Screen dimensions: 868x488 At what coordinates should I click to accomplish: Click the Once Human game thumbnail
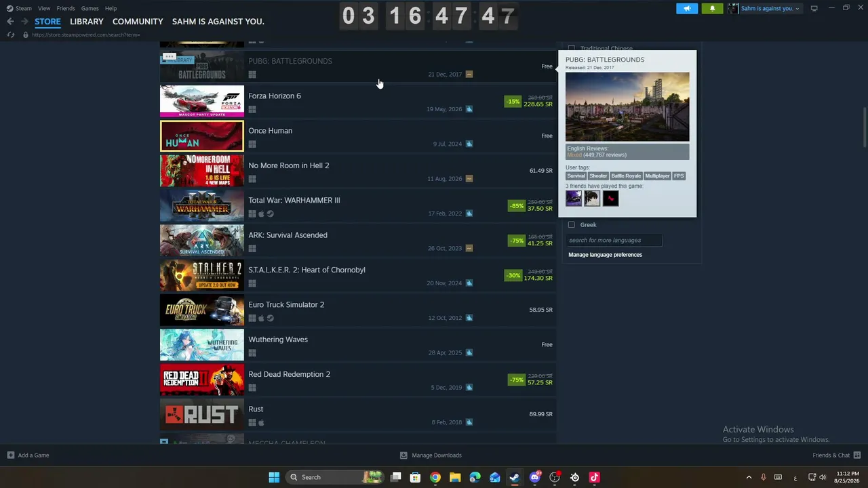click(x=202, y=136)
